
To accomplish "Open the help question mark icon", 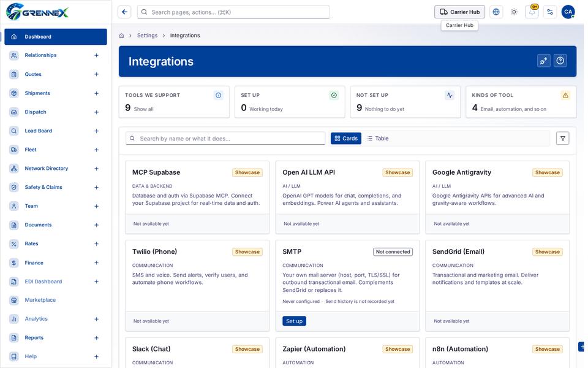I will pyautogui.click(x=560, y=61).
